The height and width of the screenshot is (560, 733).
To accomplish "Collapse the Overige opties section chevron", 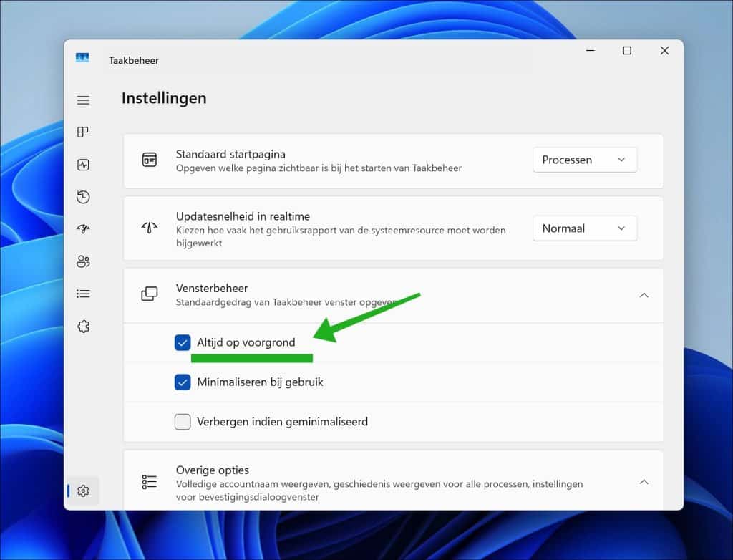I will (x=644, y=482).
